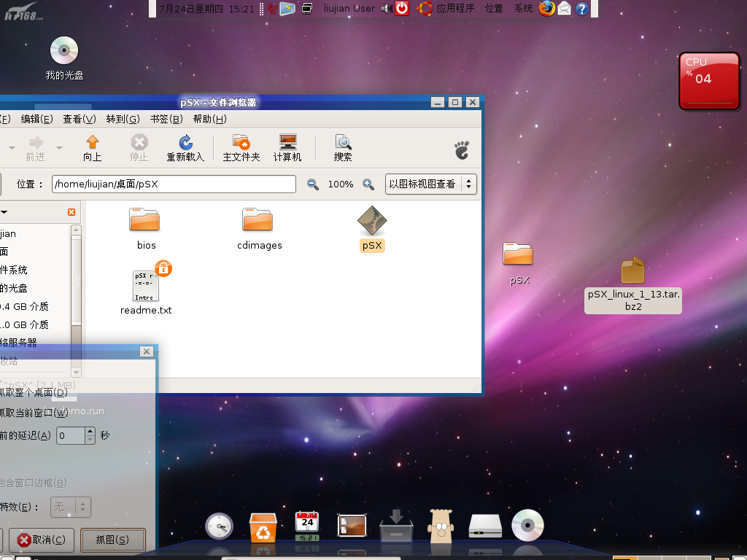Click the side pane scrollbar down arrow
Image resolution: width=747 pixels, height=560 pixels.
click(x=76, y=372)
